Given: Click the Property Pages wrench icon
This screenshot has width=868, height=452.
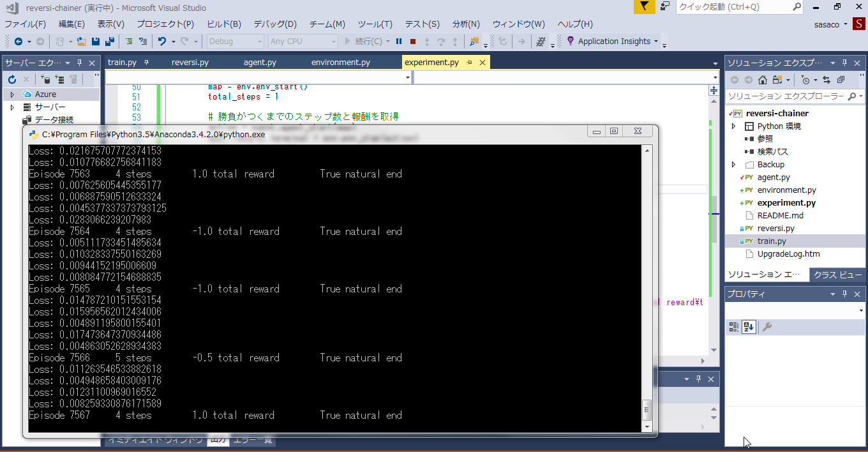Looking at the screenshot, I should coord(767,327).
